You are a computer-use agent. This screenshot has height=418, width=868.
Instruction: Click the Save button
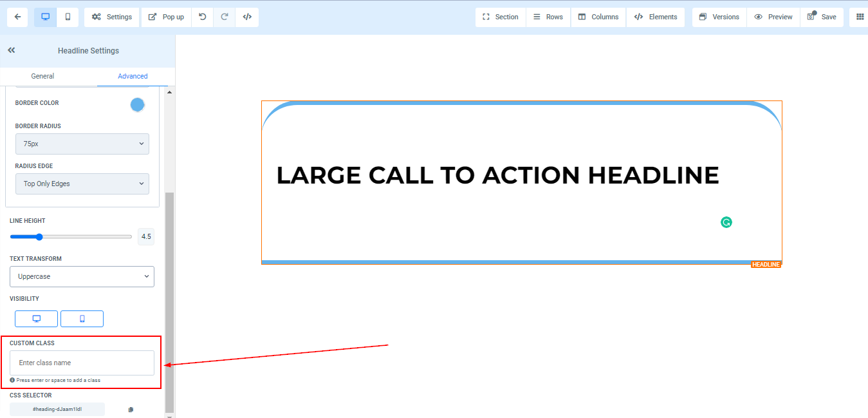822,17
